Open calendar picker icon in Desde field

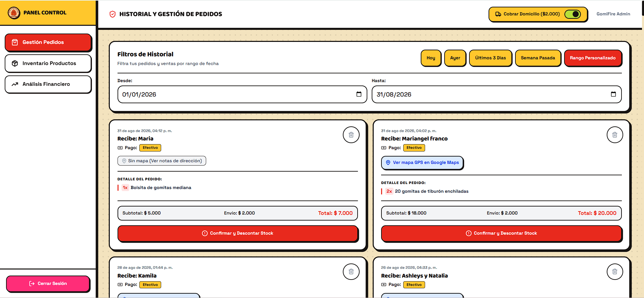(359, 94)
